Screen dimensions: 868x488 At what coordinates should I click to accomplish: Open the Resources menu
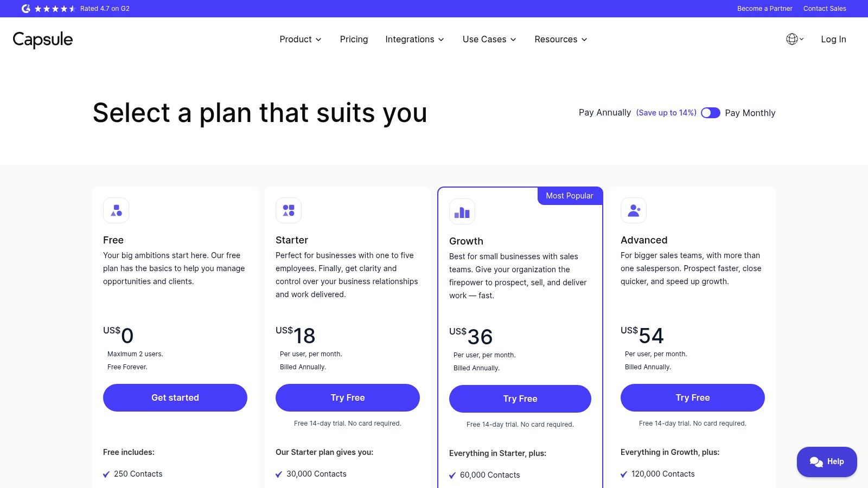[561, 39]
